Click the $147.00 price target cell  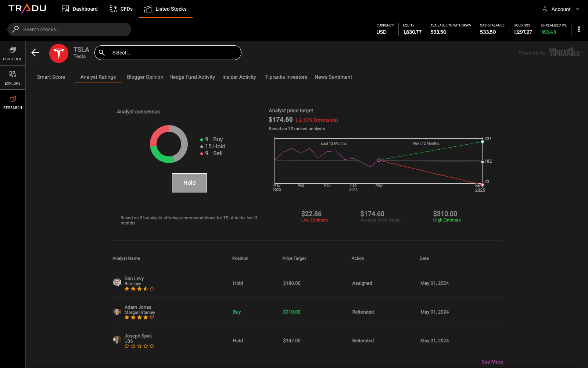coord(292,341)
